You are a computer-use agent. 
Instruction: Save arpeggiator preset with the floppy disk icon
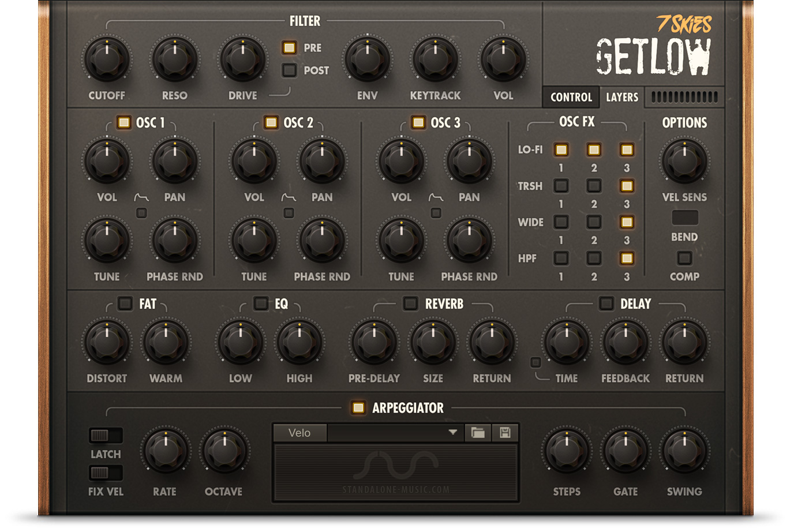point(505,433)
